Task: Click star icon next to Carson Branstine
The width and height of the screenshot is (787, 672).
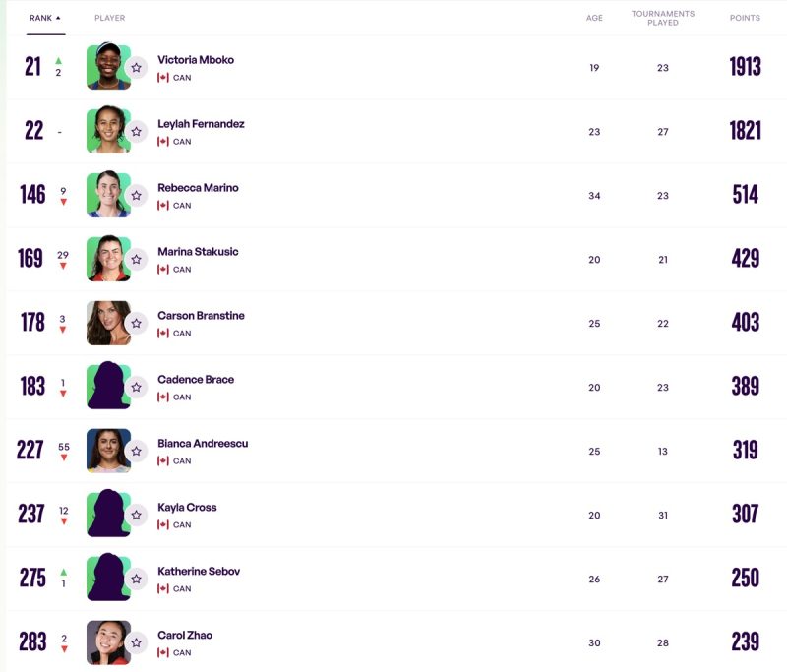Action: click(137, 324)
